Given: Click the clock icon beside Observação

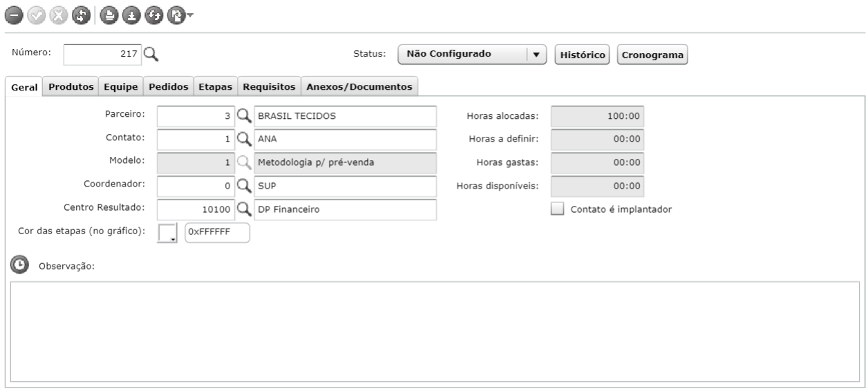Looking at the screenshot, I should pyautogui.click(x=20, y=265).
